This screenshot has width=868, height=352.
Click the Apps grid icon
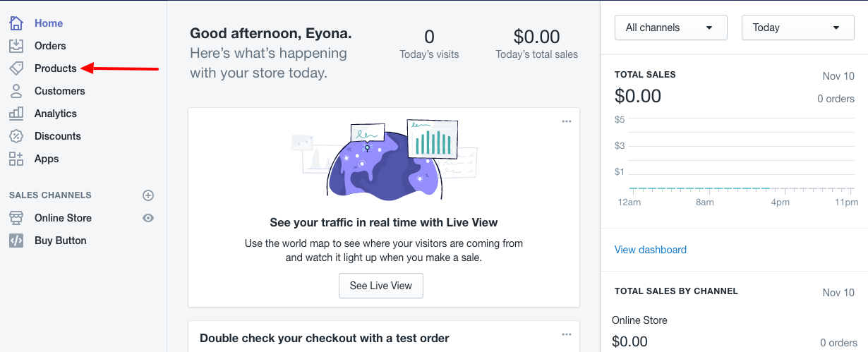[16, 159]
